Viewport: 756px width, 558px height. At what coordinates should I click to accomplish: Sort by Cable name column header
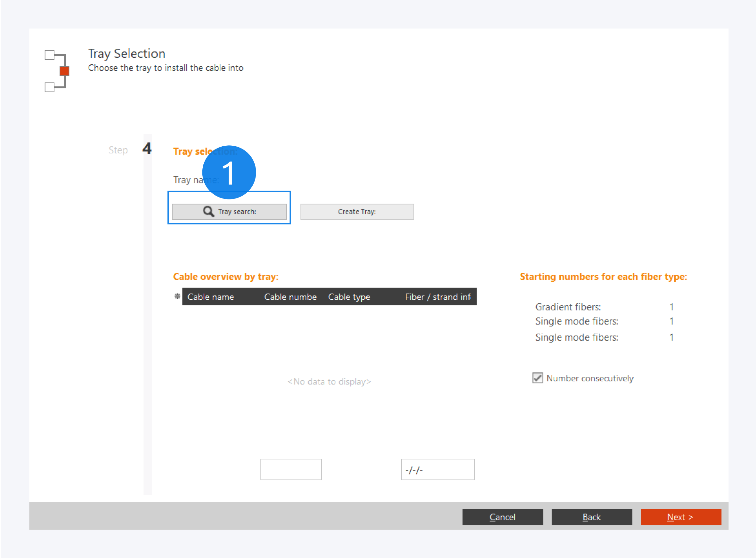[x=210, y=297]
